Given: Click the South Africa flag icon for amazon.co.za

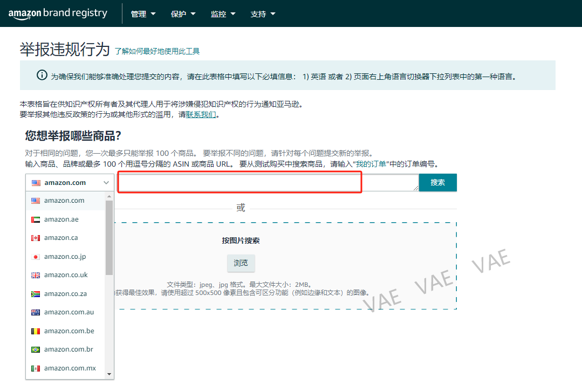Looking at the screenshot, I should pos(36,294).
